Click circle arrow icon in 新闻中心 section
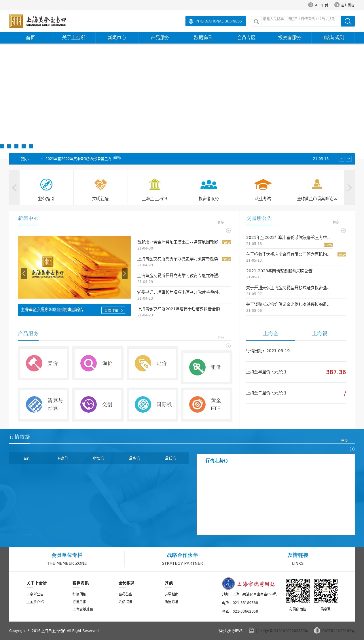This screenshot has width=364, height=640. [x=228, y=231]
